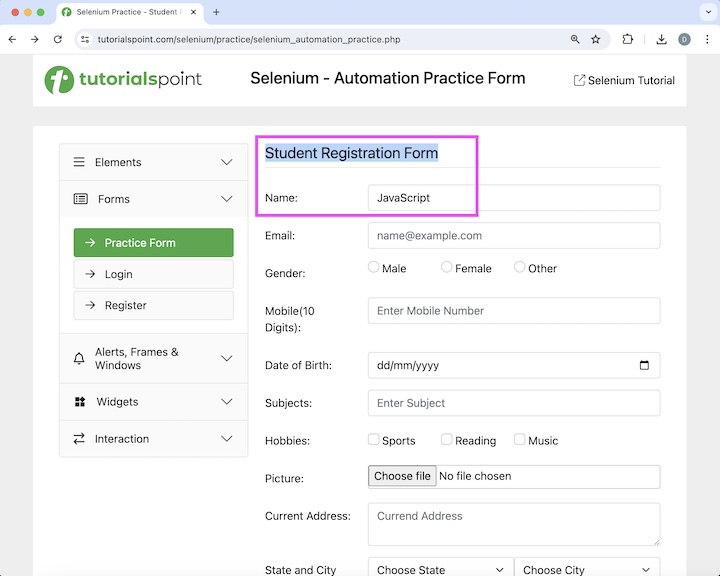Select the Female gender radio button

click(446, 267)
